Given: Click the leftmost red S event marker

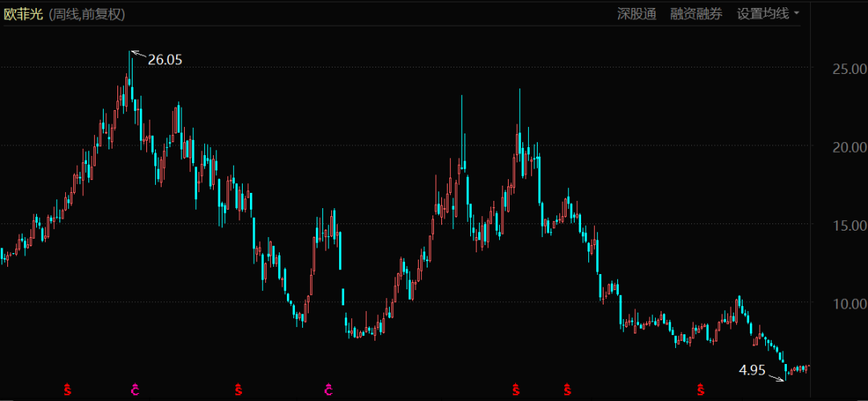Looking at the screenshot, I should [x=68, y=391].
